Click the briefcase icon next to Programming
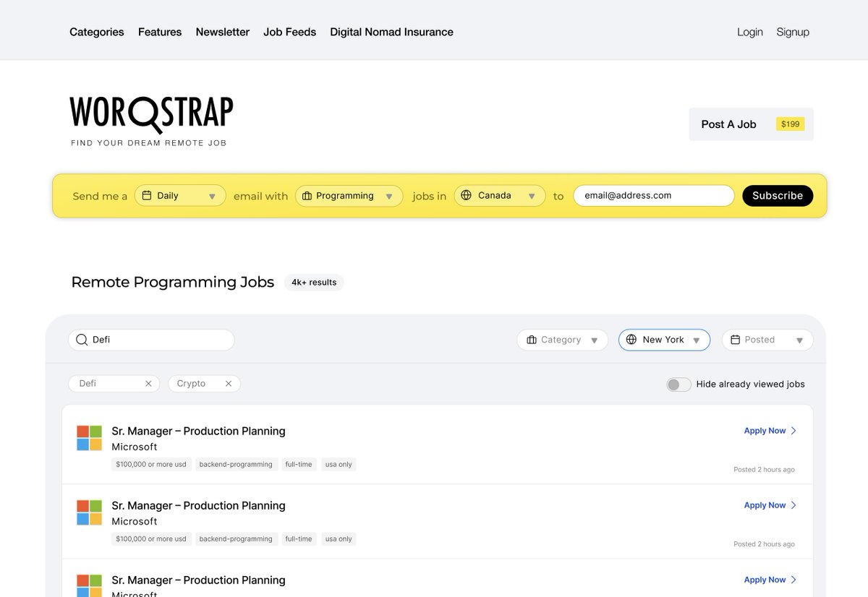The width and height of the screenshot is (868, 597). (307, 196)
